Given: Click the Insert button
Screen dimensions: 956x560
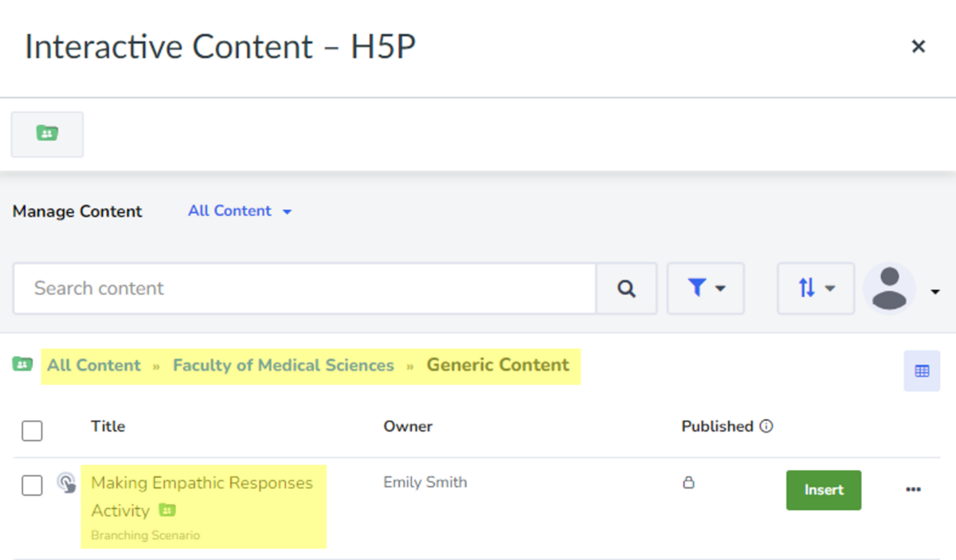Looking at the screenshot, I should tap(823, 490).
